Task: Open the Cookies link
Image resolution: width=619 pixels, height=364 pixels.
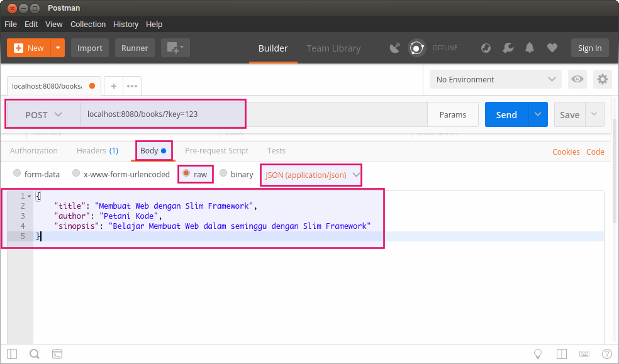Action: [x=566, y=152]
